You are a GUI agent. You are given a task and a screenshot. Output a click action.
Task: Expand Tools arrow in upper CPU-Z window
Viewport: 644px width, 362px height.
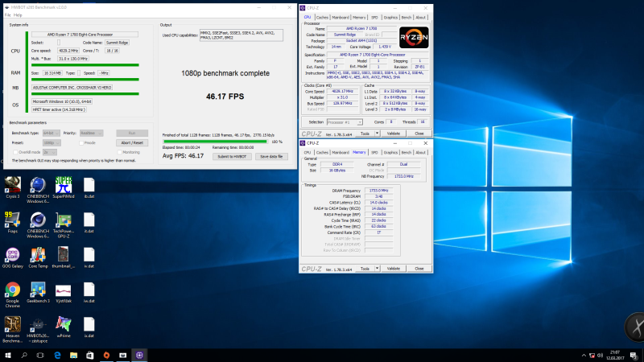click(x=377, y=134)
